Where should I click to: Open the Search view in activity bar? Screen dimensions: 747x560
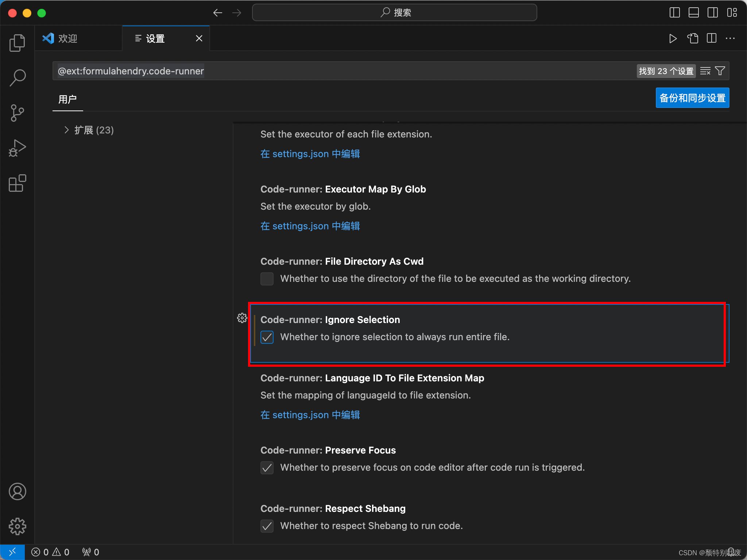coord(17,78)
